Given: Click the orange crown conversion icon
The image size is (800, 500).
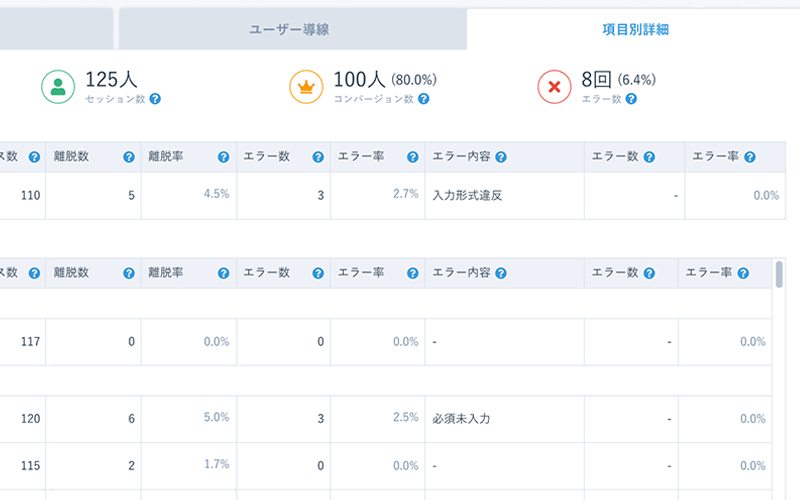Looking at the screenshot, I should point(306,87).
